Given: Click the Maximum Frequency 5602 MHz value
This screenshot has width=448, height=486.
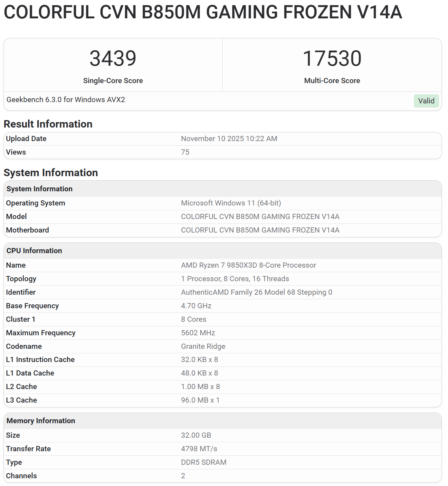Looking at the screenshot, I should click(x=198, y=333).
